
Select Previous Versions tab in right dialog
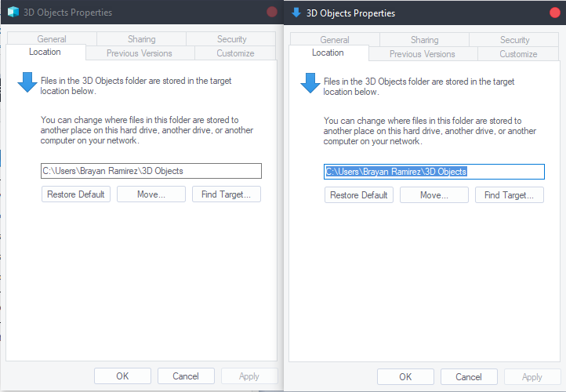422,54
